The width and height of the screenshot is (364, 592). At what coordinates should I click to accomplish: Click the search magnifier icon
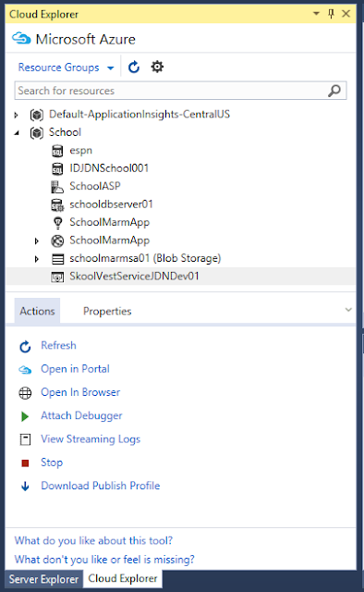click(334, 91)
